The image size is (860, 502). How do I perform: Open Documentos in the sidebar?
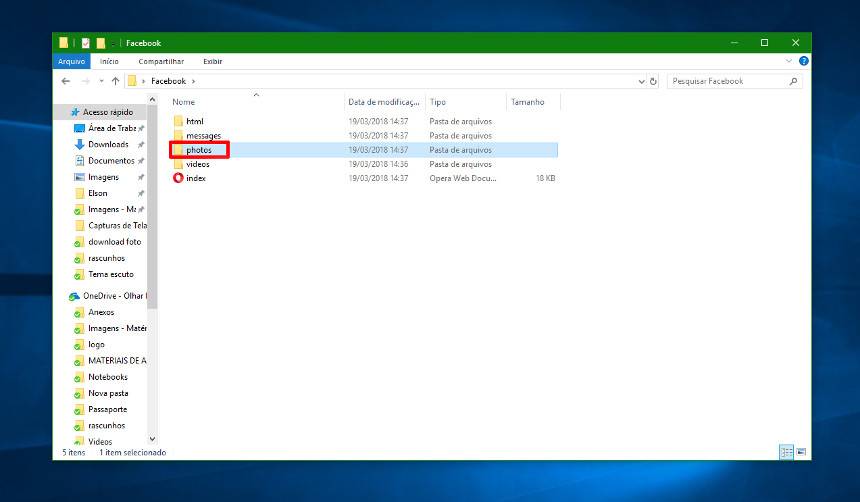111,161
